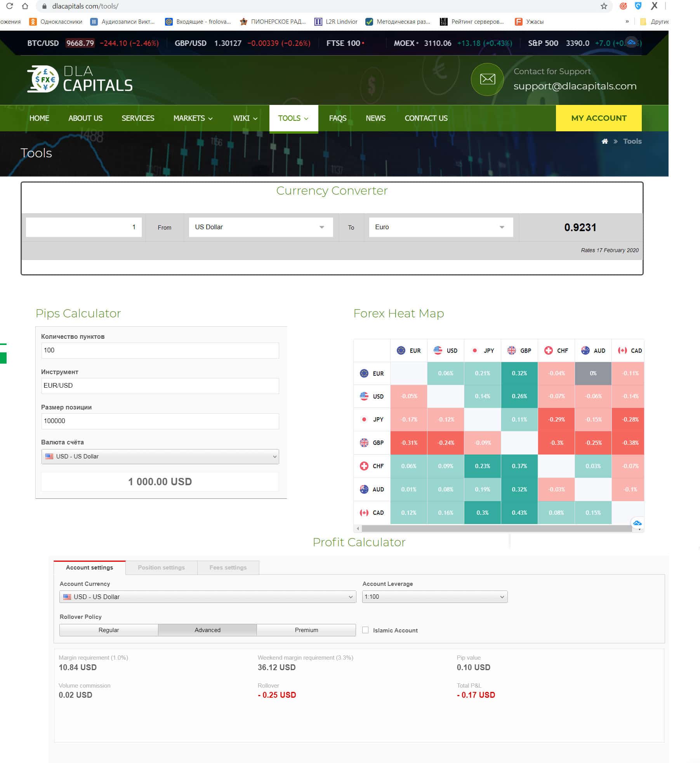Open the CONTACT US page
Image resolution: width=700 pixels, height=763 pixels.
tap(426, 118)
